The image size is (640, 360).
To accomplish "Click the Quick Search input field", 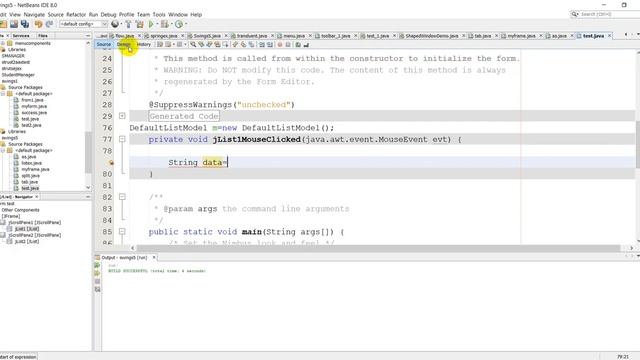I will coord(609,14).
